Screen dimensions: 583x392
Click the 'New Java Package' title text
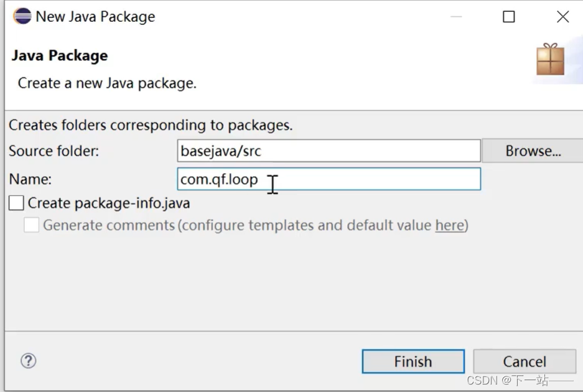95,17
